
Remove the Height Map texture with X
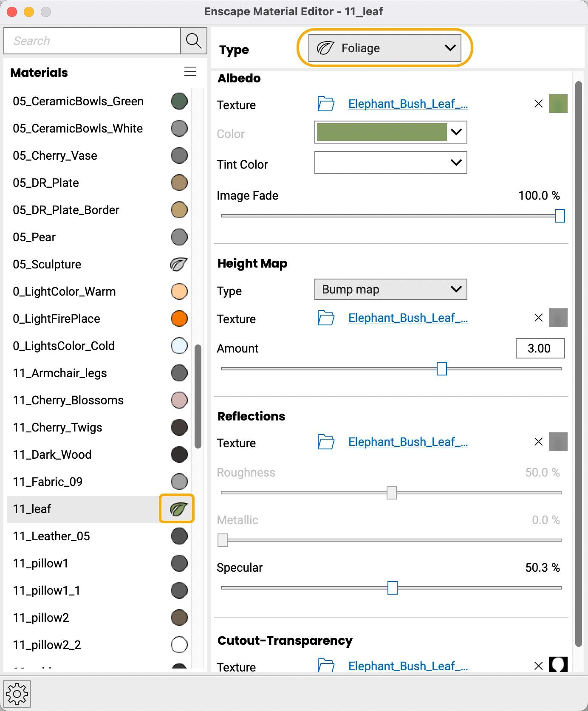tap(538, 318)
